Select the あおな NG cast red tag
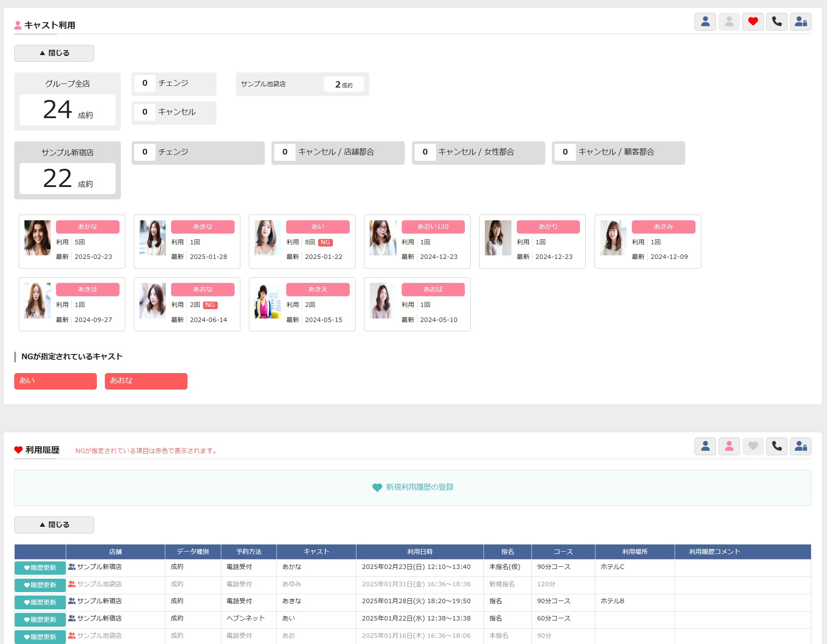 pyautogui.click(x=146, y=381)
